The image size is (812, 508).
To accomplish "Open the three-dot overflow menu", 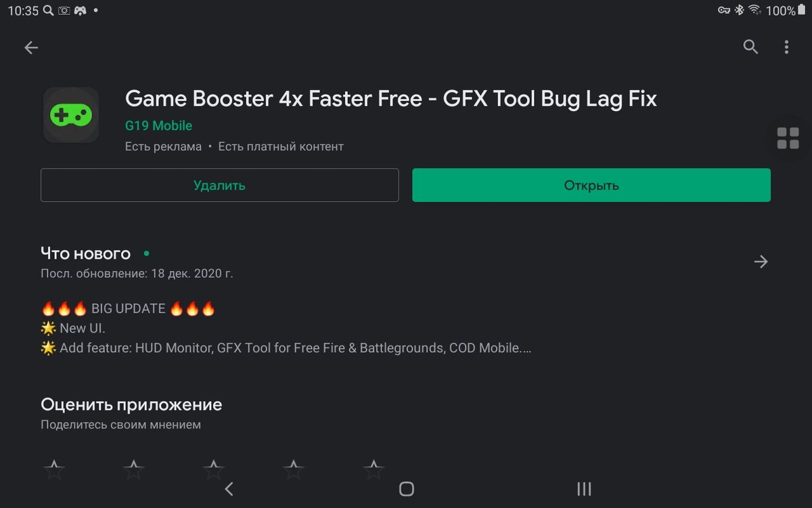I will tap(786, 47).
